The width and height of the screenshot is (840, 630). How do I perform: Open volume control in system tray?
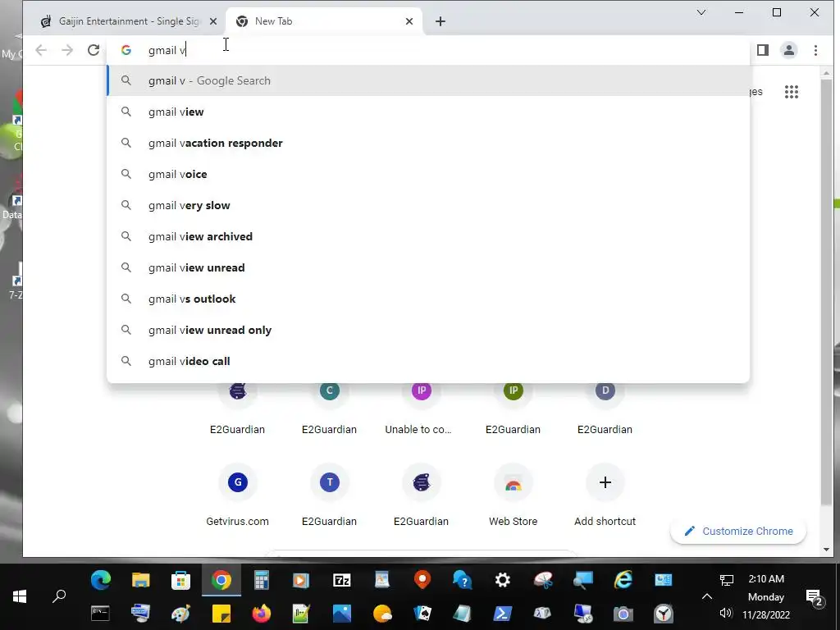[x=727, y=613]
